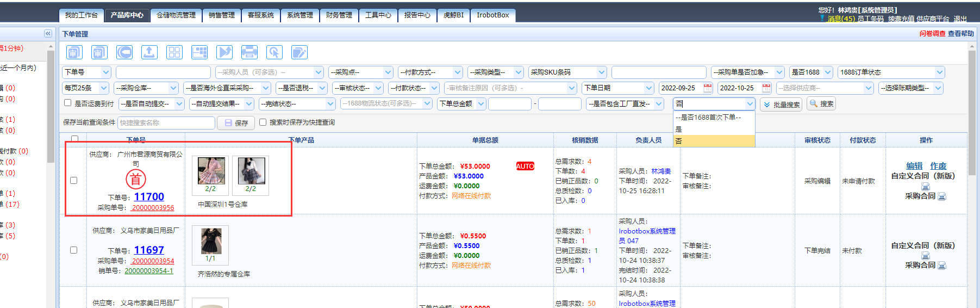
Task: Expand the --采购点-- dropdown
Action: point(361,72)
